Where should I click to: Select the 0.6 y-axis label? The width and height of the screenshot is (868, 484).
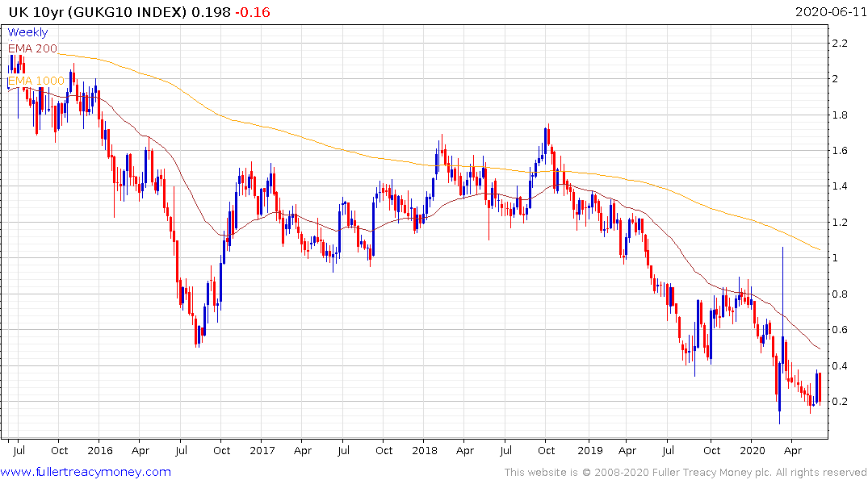[840, 330]
